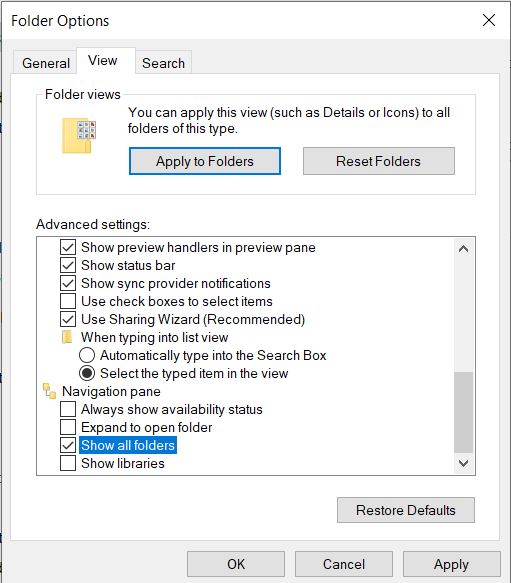Image resolution: width=511 pixels, height=583 pixels.
Task: Check Use check boxes to select items
Action: pyautogui.click(x=68, y=301)
